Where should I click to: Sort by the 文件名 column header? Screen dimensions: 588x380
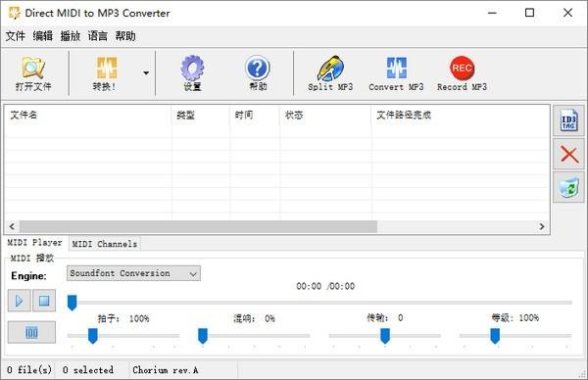tap(88, 115)
